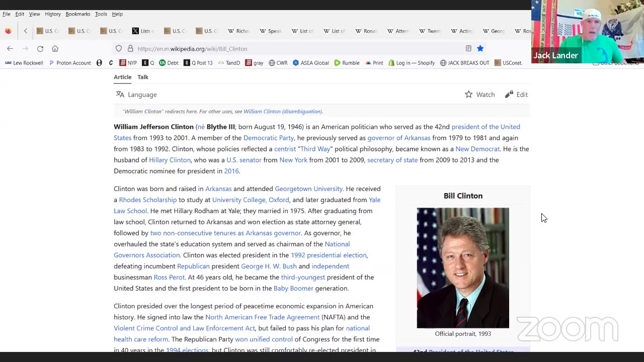Open the Proton Account bookmark

[x=70, y=63]
